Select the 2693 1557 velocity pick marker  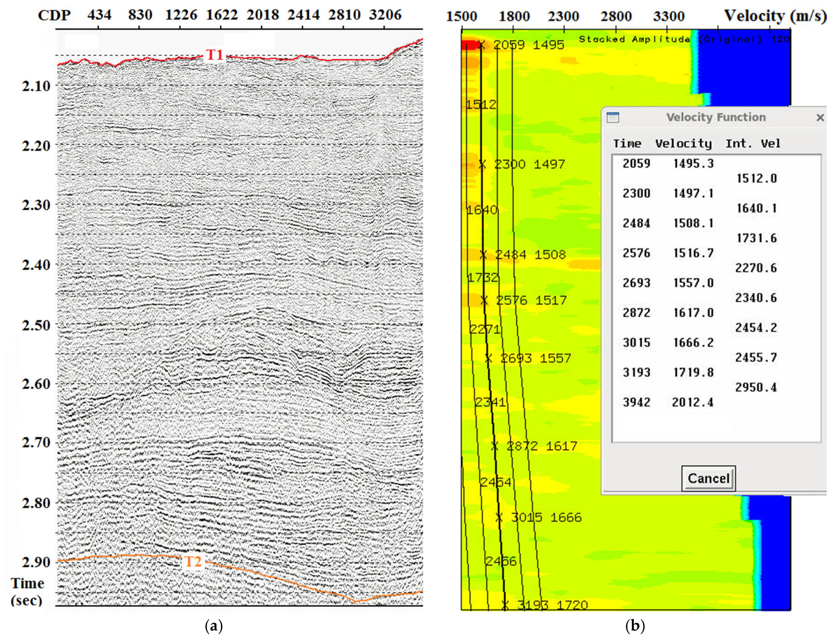(x=489, y=358)
